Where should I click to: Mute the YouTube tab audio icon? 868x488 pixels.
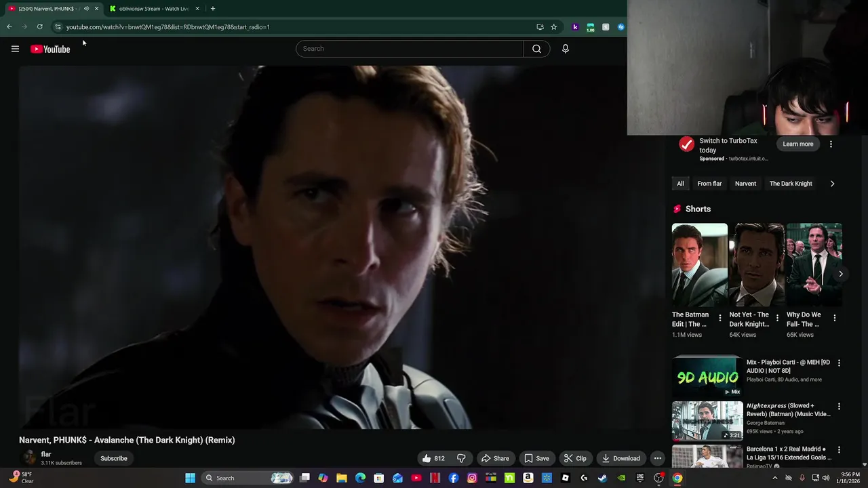point(86,9)
